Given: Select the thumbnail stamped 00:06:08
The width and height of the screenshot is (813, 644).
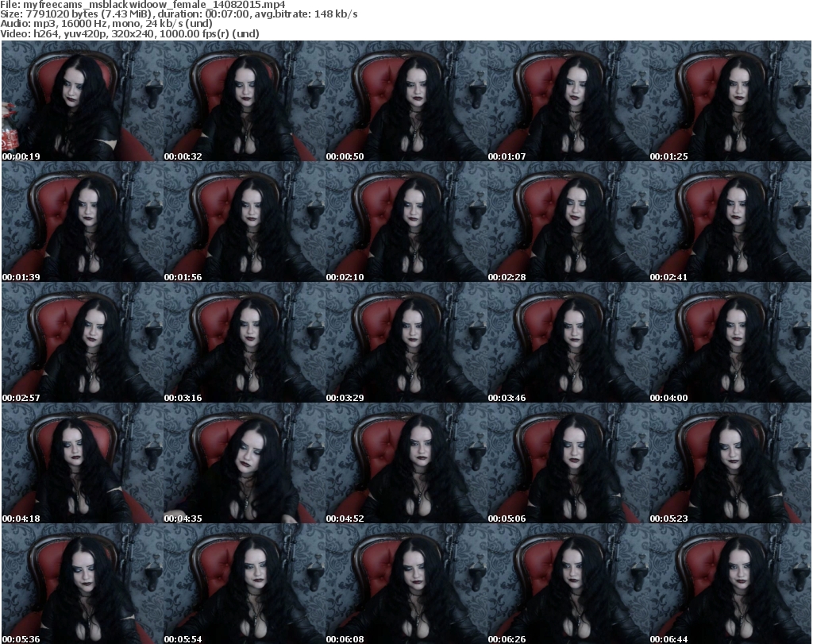Looking at the screenshot, I should [406, 584].
